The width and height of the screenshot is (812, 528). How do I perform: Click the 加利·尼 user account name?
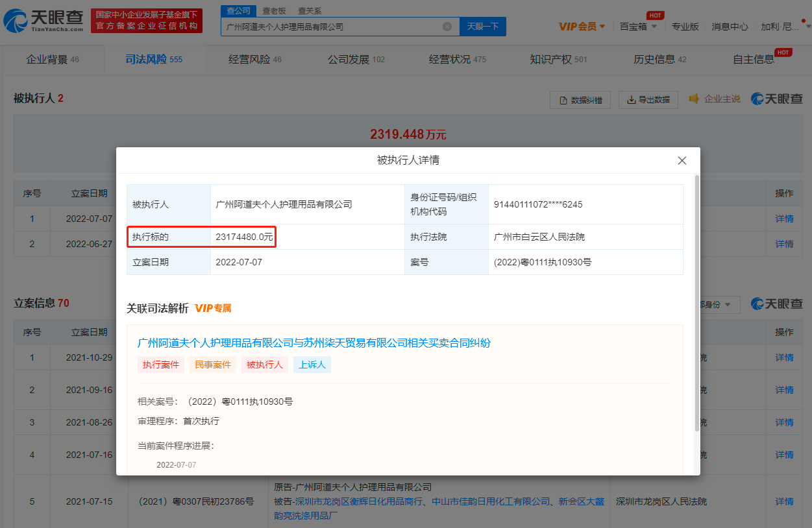[780, 27]
